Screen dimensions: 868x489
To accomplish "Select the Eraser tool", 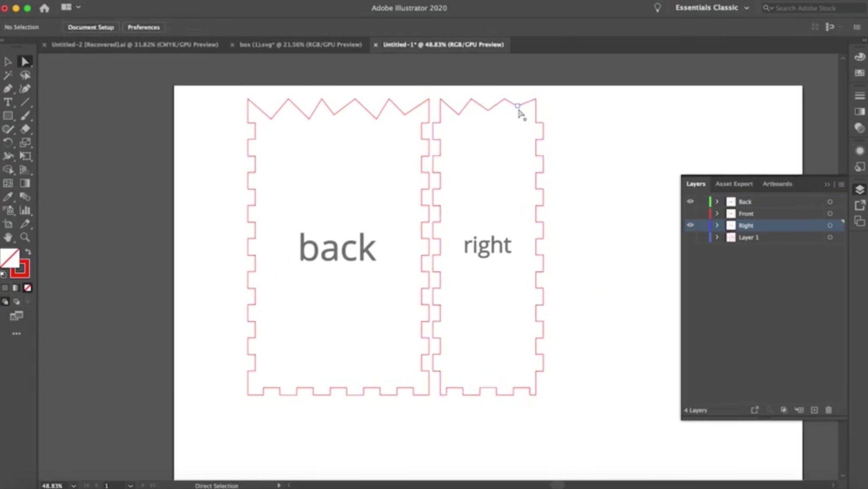I will (25, 129).
